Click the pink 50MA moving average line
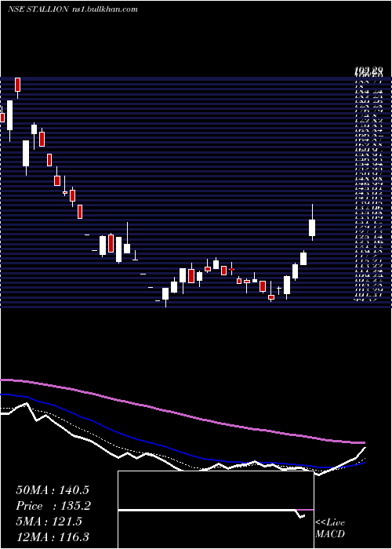 pos(182,415)
